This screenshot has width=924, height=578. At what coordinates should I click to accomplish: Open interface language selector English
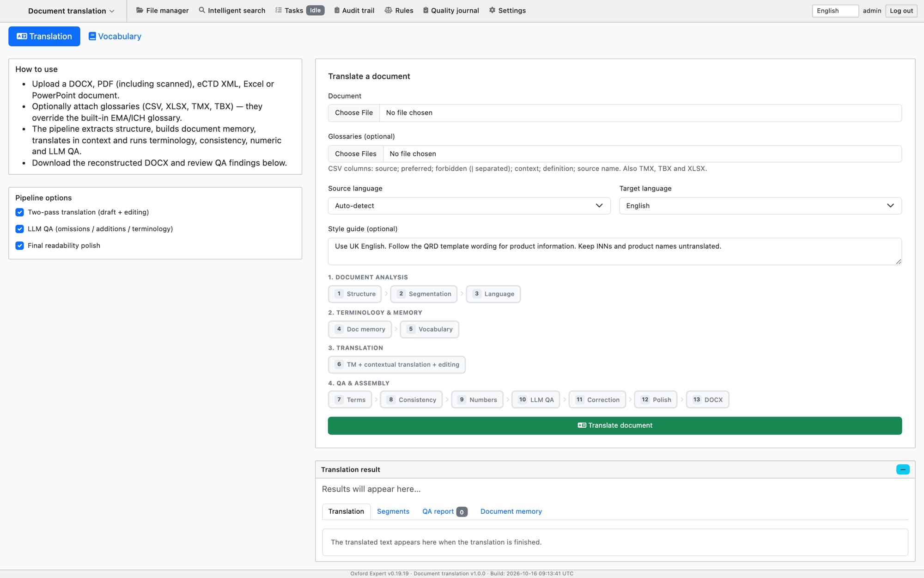[x=835, y=11]
